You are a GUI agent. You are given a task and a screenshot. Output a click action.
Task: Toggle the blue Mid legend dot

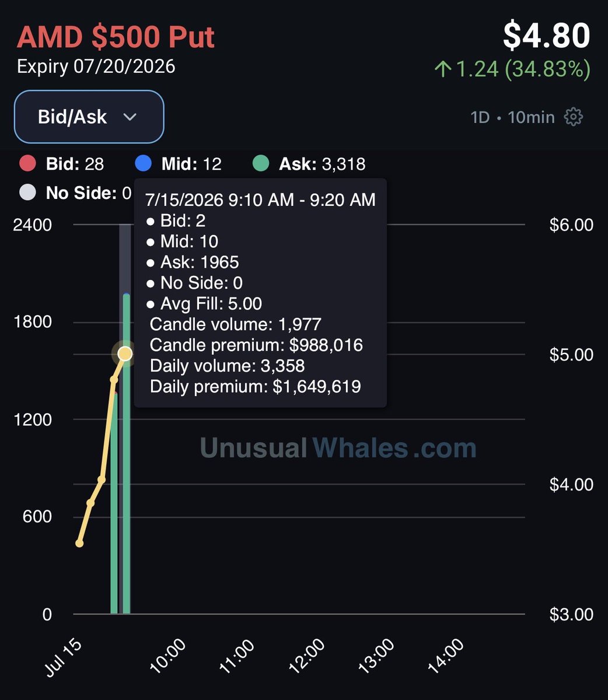pyautogui.click(x=144, y=163)
